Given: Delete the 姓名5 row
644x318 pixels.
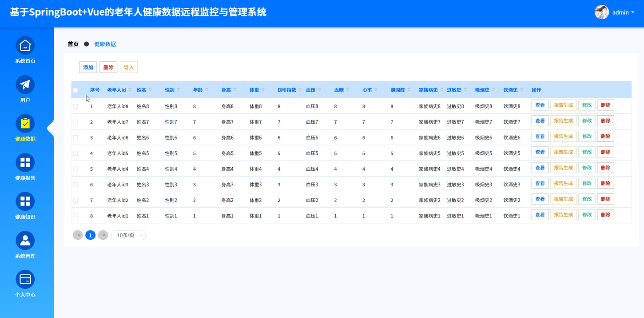Looking at the screenshot, I should [606, 152].
